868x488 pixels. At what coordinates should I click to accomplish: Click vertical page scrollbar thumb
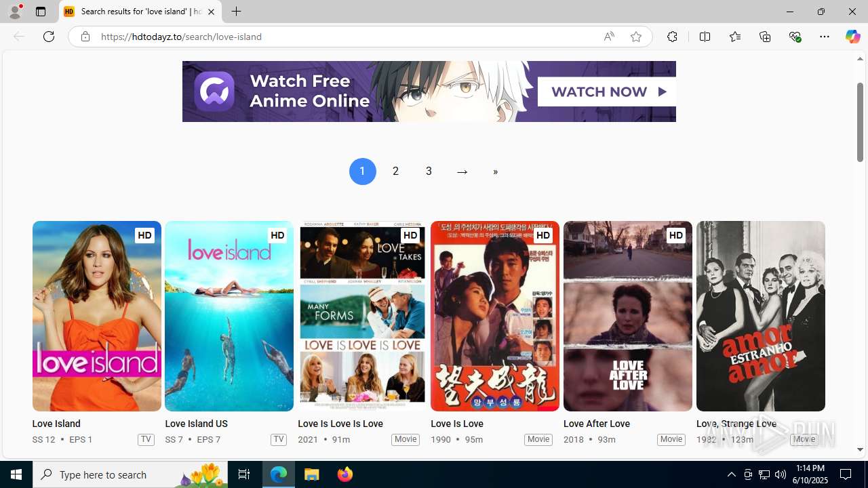(x=860, y=122)
